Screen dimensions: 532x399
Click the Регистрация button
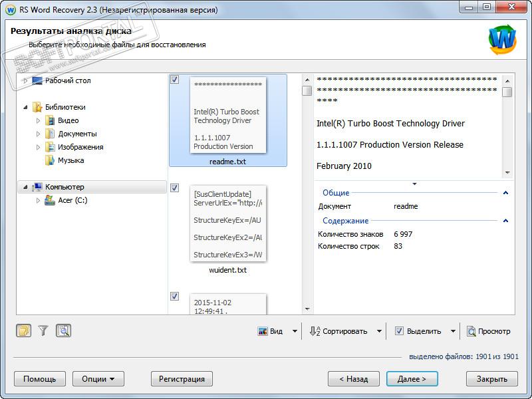[182, 378]
